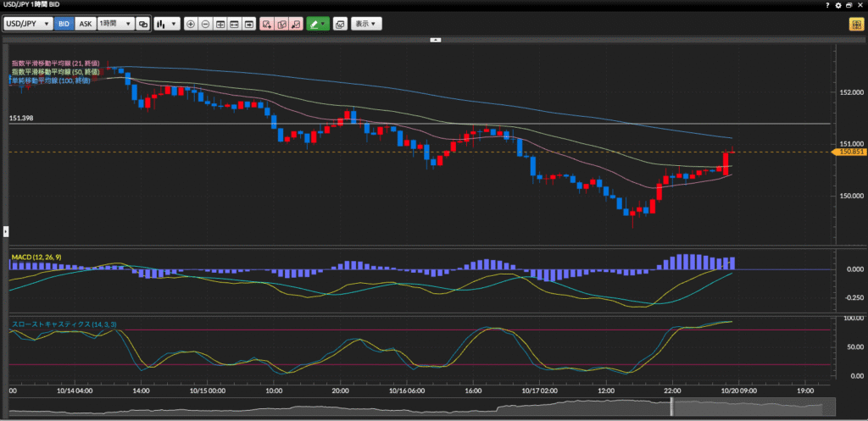Click the zoom in magnifier icon
Image resolution: width=868 pixels, height=421 pixels.
pyautogui.click(x=190, y=24)
